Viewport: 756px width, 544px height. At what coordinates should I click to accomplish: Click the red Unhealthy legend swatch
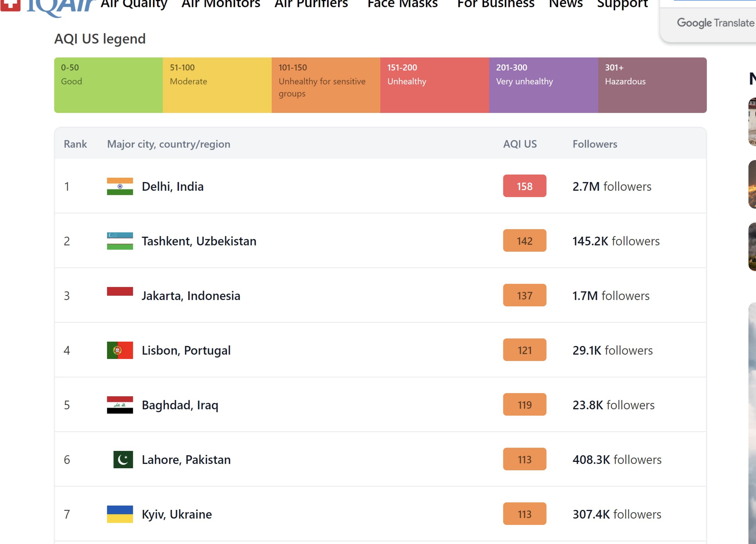point(434,85)
